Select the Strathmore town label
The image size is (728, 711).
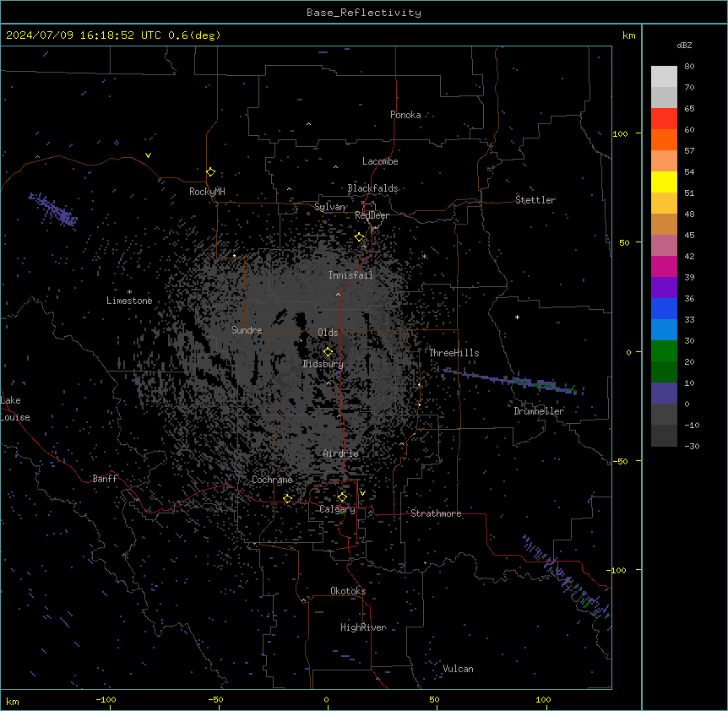click(436, 513)
